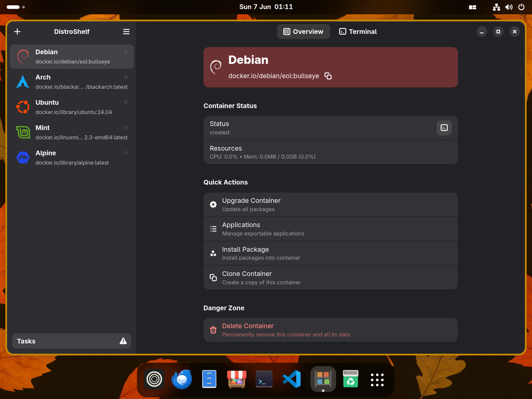
Task: Click the trash icon beside Delete Container
Action: click(213, 330)
